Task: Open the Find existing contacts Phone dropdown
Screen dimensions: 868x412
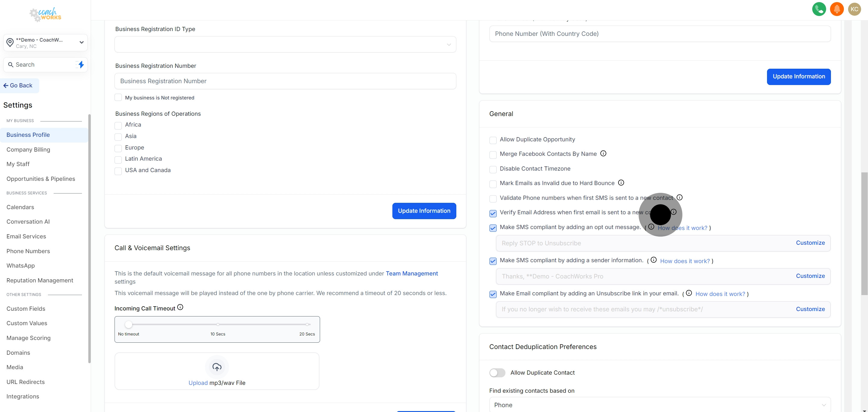Action: tap(659, 404)
